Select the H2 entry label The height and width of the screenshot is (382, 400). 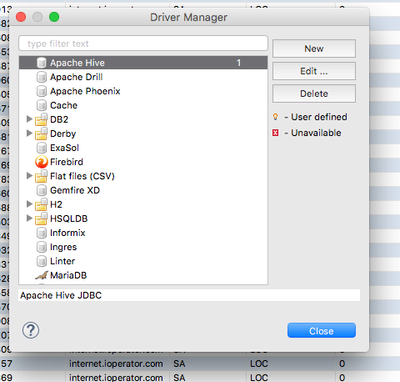(56, 204)
